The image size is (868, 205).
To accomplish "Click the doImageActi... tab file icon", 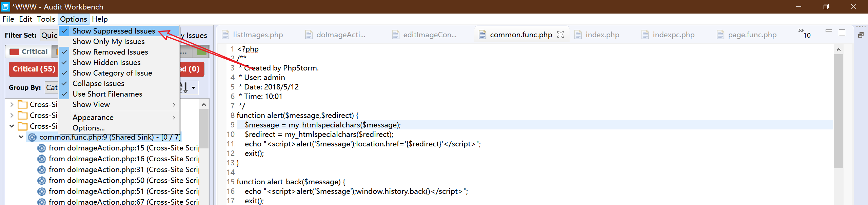I will click(309, 35).
